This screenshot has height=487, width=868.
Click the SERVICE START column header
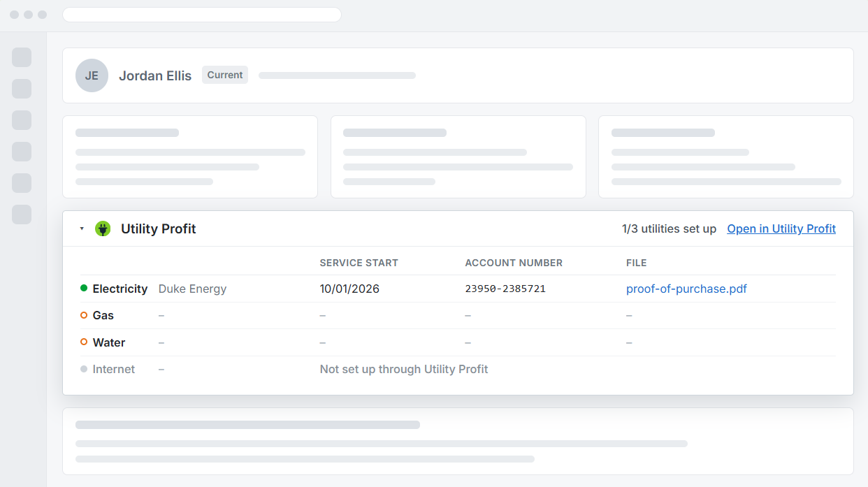[359, 263]
